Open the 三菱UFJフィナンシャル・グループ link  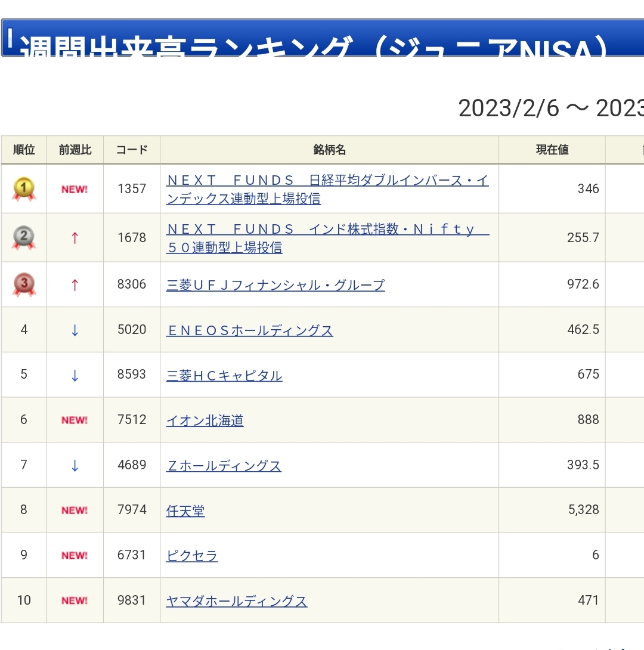[275, 285]
